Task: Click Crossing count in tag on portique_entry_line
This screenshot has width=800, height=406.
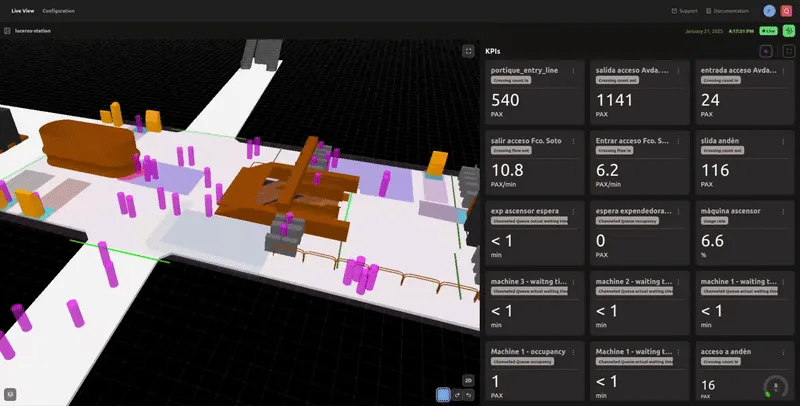Action: (511, 81)
